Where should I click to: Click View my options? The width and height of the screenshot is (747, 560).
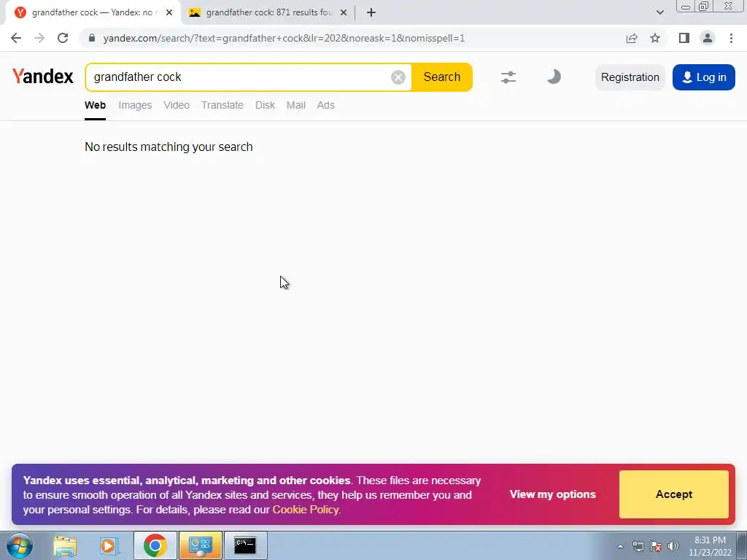(553, 494)
